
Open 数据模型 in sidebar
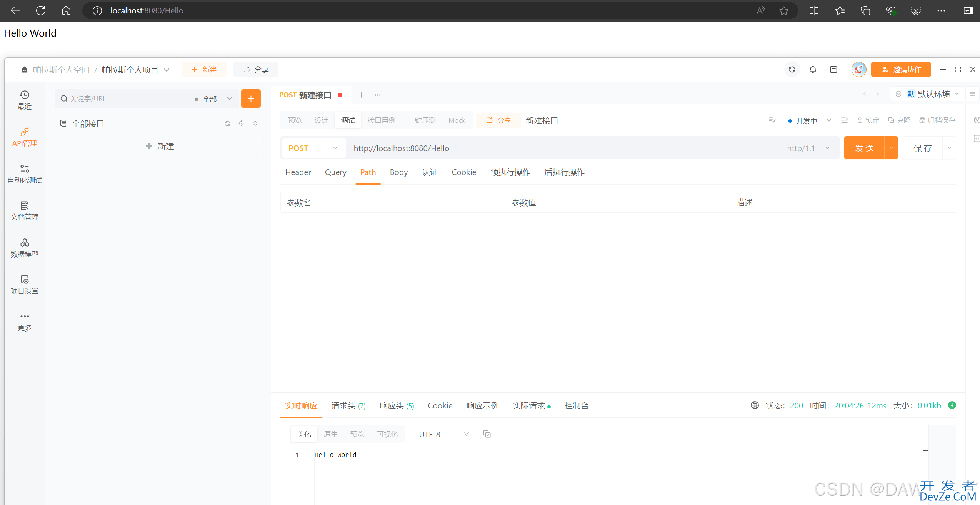[x=25, y=248]
